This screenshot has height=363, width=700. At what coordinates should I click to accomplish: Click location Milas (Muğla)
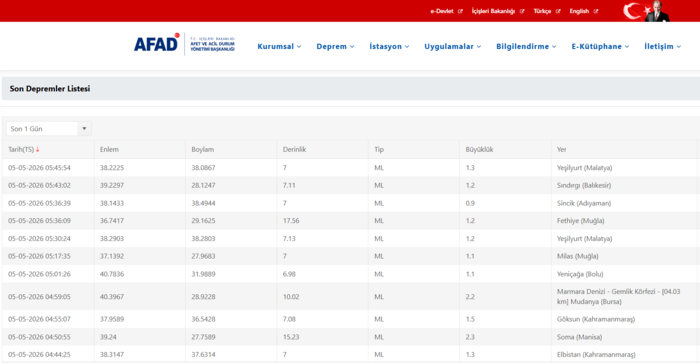click(x=577, y=256)
